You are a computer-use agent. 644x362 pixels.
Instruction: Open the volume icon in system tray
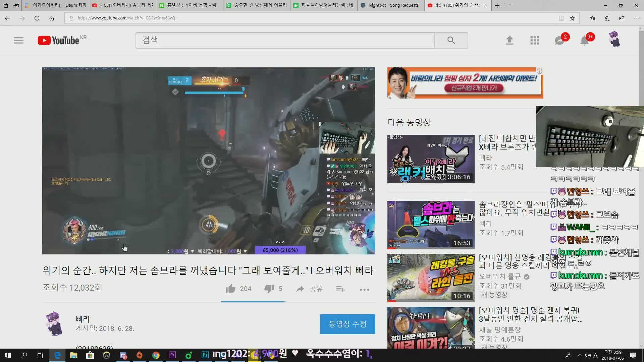click(588, 355)
